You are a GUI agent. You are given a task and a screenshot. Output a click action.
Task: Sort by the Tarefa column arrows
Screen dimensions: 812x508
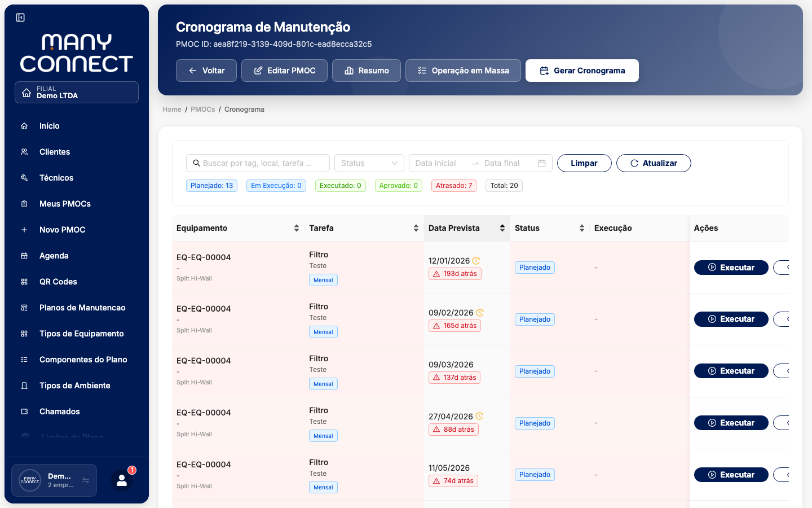(416, 228)
